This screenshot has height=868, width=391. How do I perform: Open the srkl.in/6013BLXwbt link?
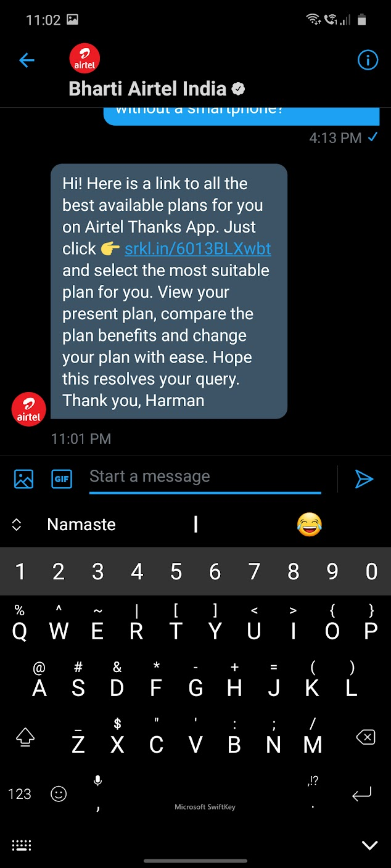pyautogui.click(x=198, y=248)
